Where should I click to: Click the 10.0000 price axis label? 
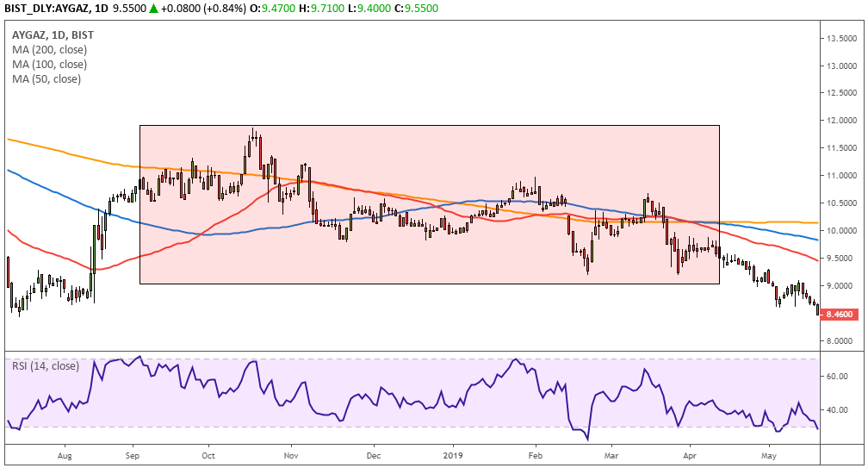point(841,230)
